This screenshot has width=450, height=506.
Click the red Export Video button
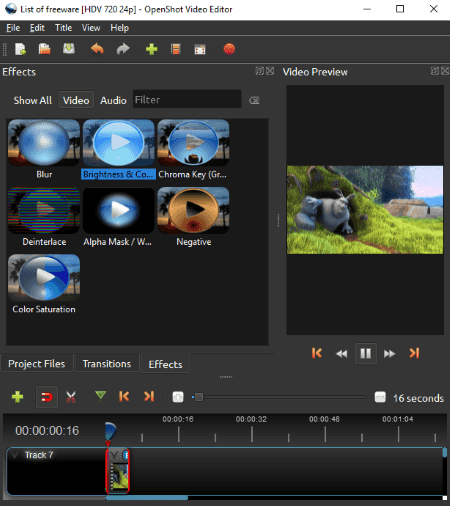point(229,49)
